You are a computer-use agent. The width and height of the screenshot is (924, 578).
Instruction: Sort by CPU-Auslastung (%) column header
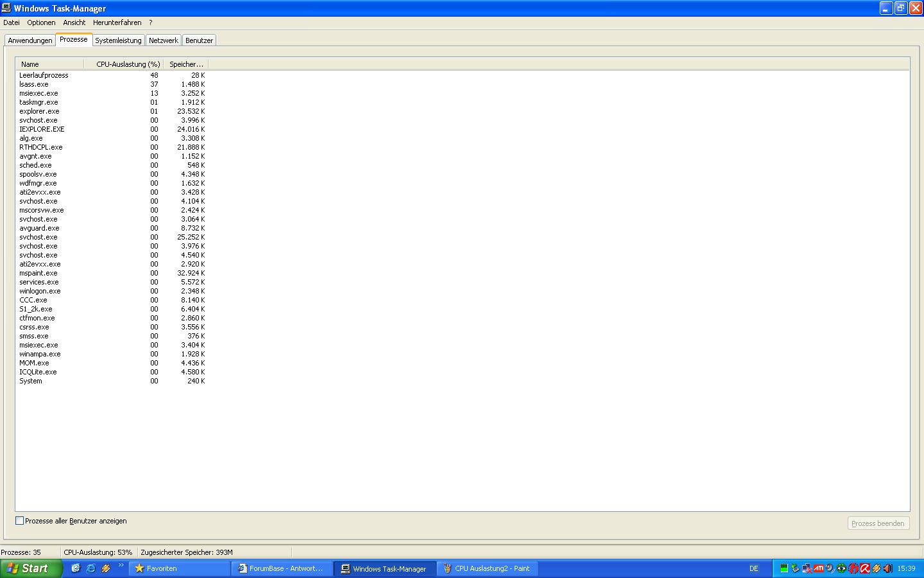pyautogui.click(x=124, y=64)
